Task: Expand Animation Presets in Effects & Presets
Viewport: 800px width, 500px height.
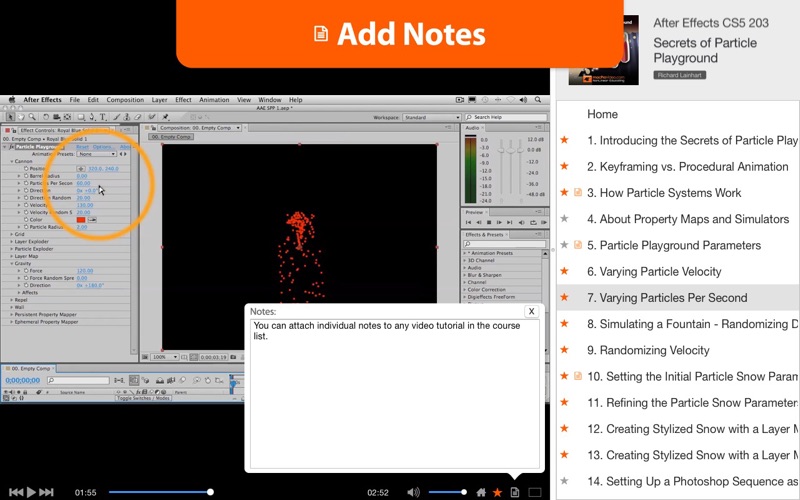Action: coord(465,253)
